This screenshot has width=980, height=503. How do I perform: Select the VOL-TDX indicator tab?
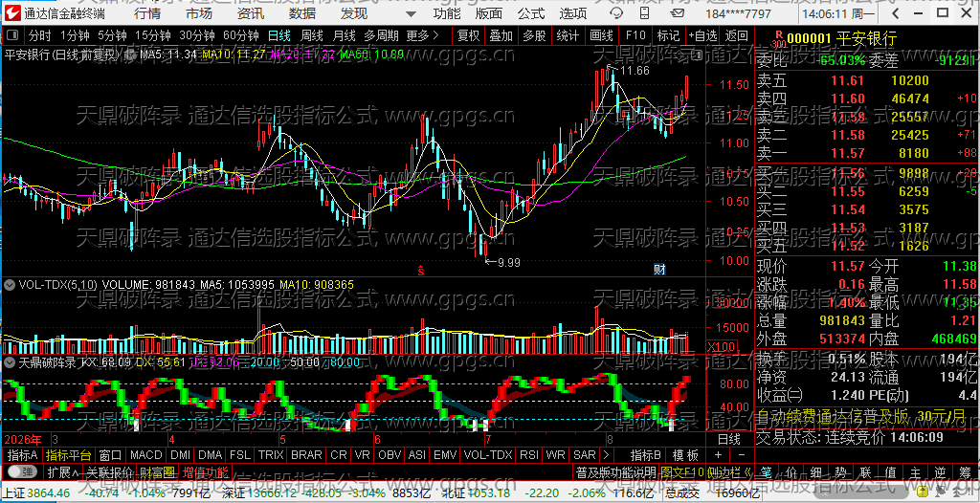point(488,455)
